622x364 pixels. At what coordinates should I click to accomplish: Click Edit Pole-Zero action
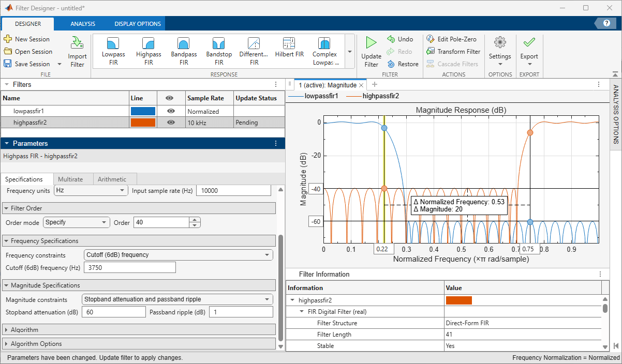click(451, 39)
